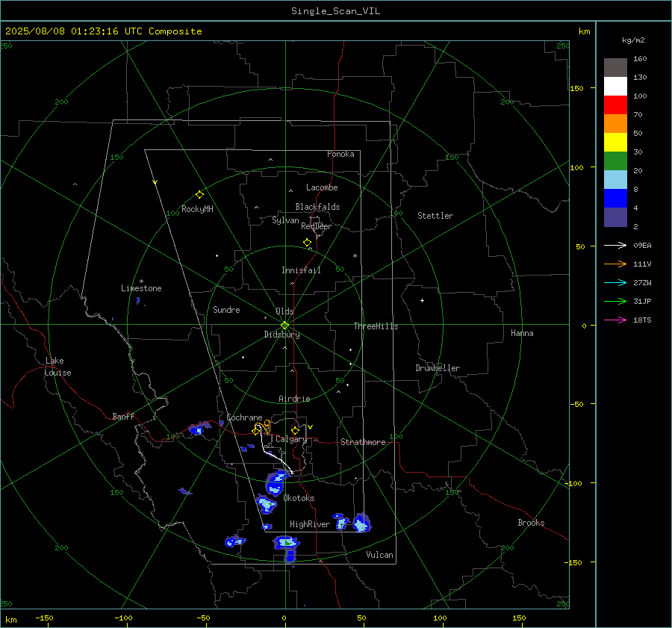Click the blue 4-8 legend swatch
Viewport: 672px width, 628px height.
[x=615, y=199]
